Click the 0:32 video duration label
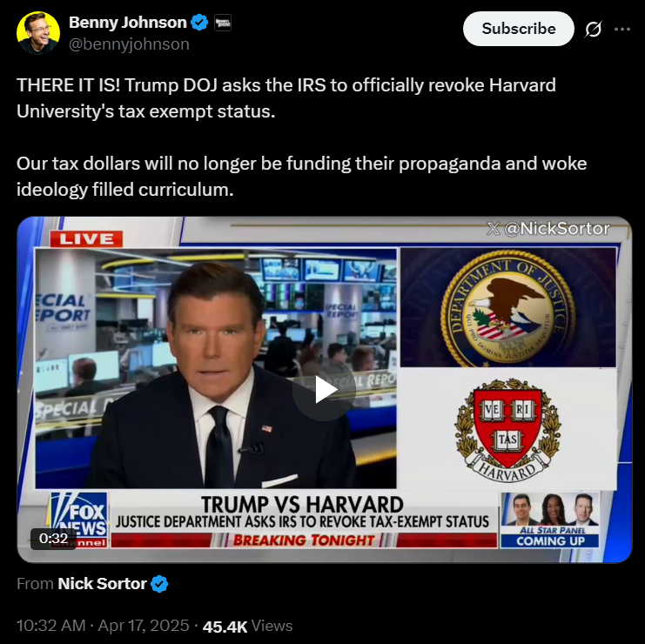The image size is (645, 644). coord(53,539)
